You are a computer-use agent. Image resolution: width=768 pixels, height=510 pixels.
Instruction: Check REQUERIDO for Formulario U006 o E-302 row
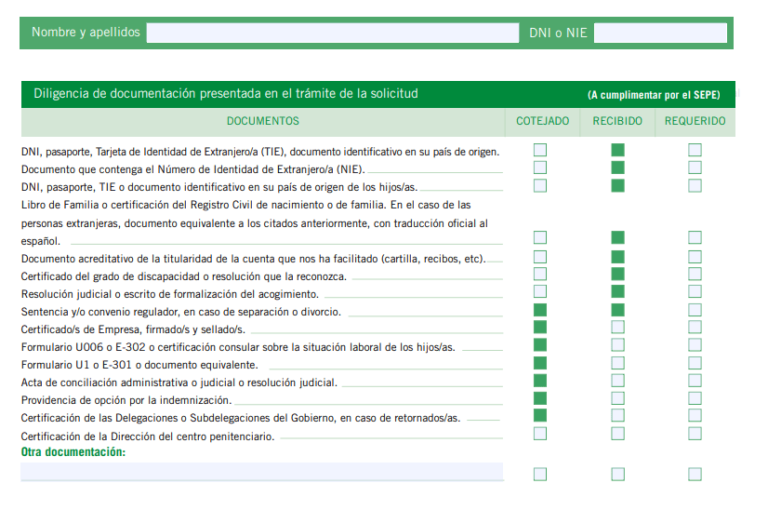tap(695, 345)
